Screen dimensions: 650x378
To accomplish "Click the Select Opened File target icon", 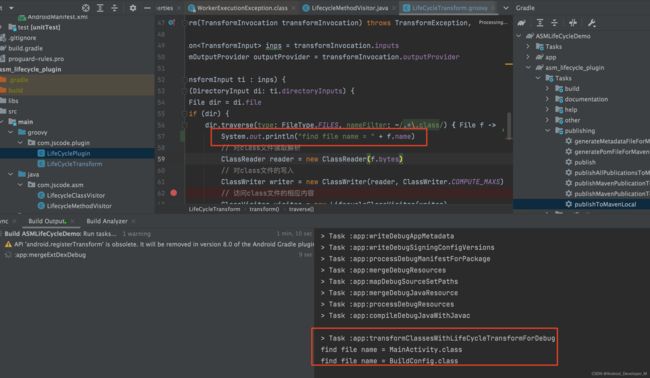I will [86, 8].
